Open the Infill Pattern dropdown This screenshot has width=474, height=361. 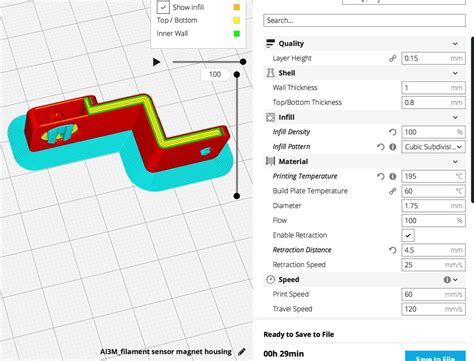click(x=433, y=147)
